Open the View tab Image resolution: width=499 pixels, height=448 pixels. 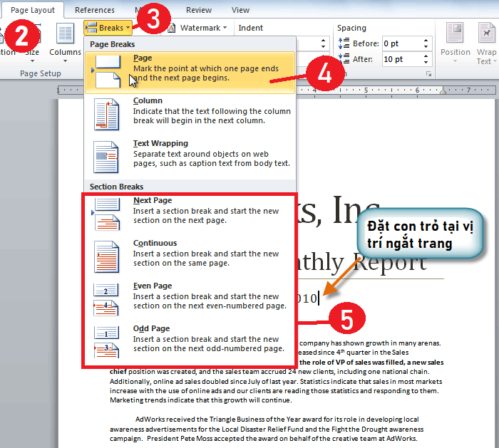coord(240,10)
